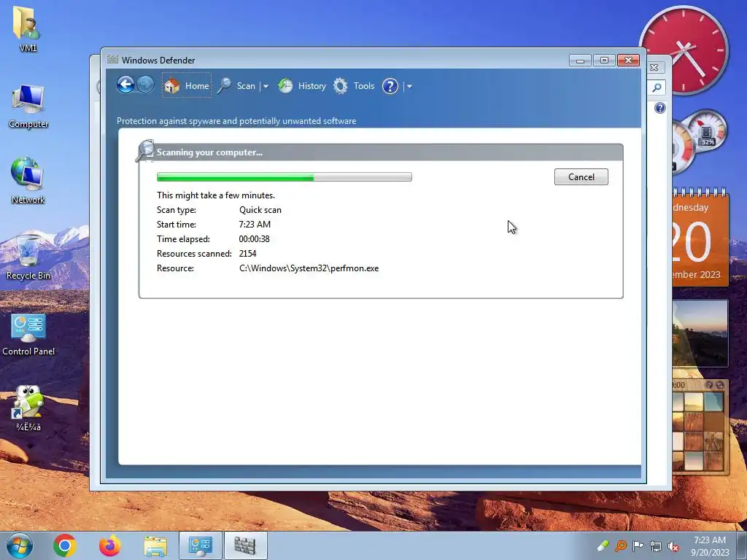Launch Firefox from the taskbar
747x560 pixels.
[110, 545]
